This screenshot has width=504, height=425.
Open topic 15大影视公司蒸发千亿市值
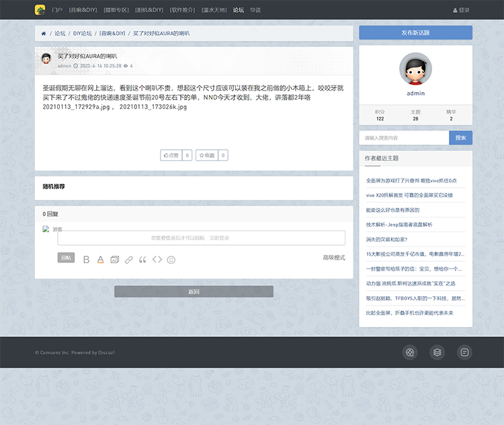415,254
